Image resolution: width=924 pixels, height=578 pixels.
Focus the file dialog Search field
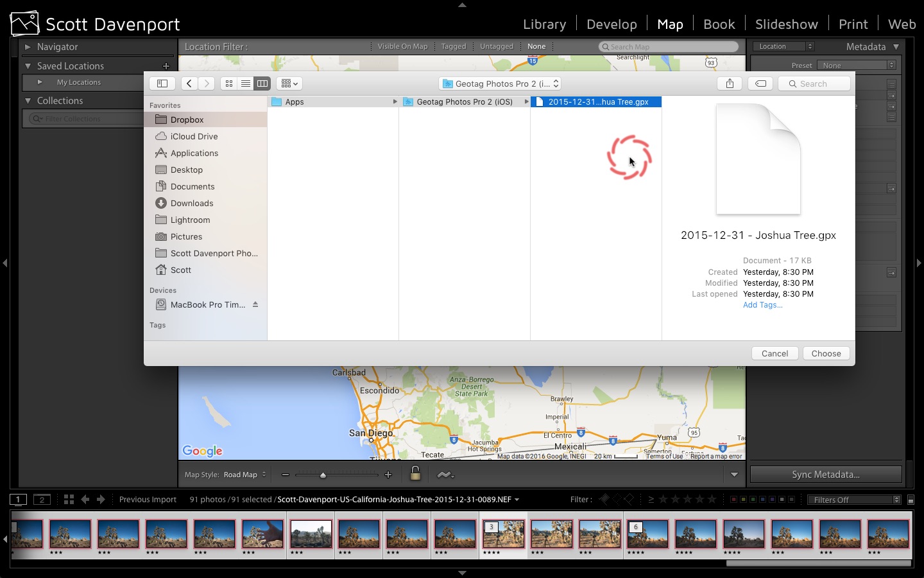point(814,83)
